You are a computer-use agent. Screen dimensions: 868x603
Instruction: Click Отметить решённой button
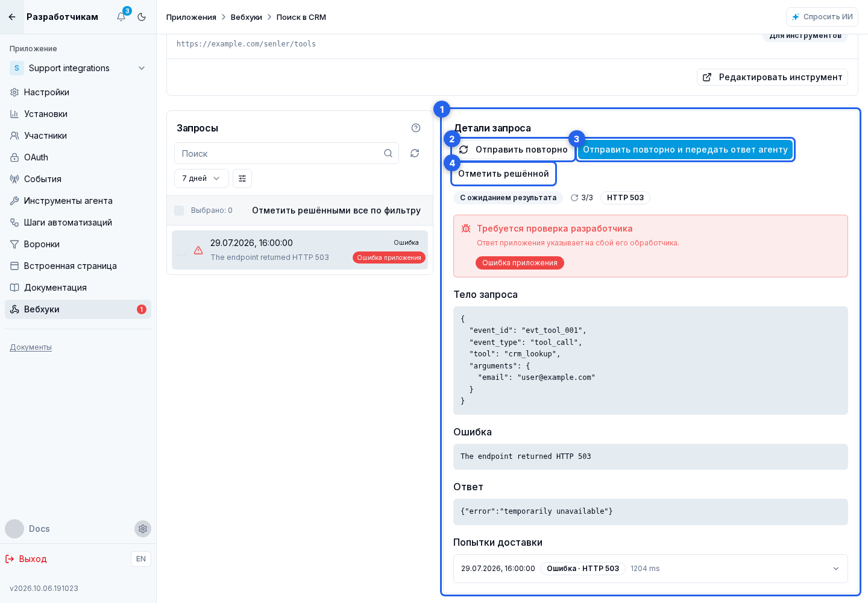click(x=504, y=174)
